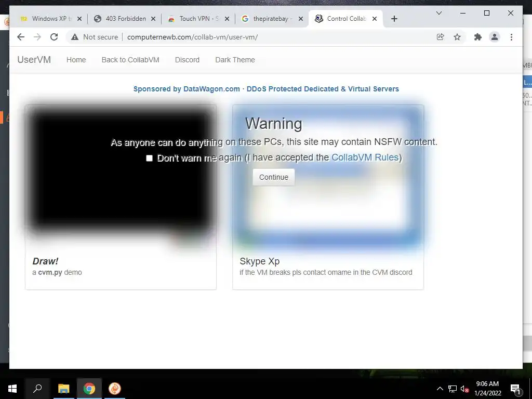Click the Not secure warning triangle icon
532x399 pixels.
tap(75, 37)
